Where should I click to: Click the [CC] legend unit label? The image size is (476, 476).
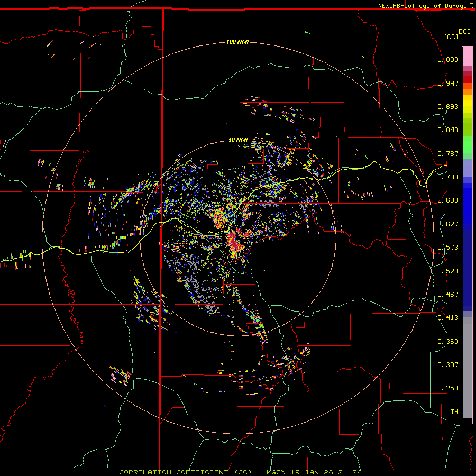(451, 36)
